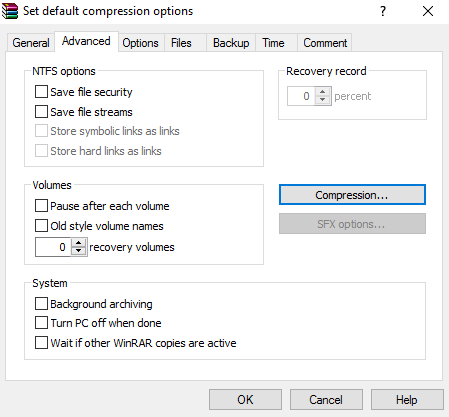Image resolution: width=449 pixels, height=417 pixels.
Task: Decrease recovery volumes with down arrow
Action: [x=79, y=251]
